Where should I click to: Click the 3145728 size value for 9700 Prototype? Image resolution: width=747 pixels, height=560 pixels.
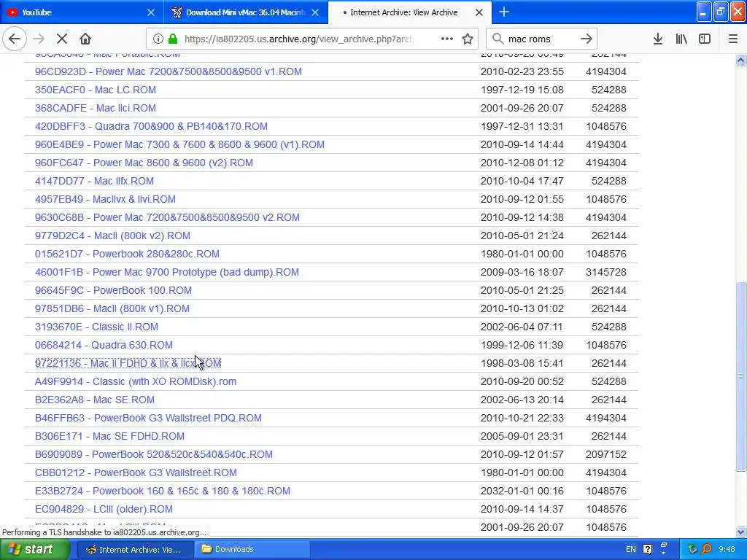(606, 272)
